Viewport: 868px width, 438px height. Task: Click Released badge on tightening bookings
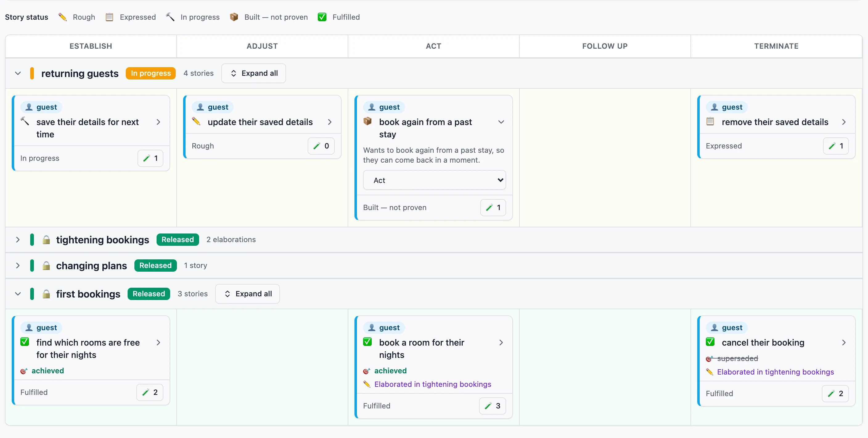coord(178,240)
